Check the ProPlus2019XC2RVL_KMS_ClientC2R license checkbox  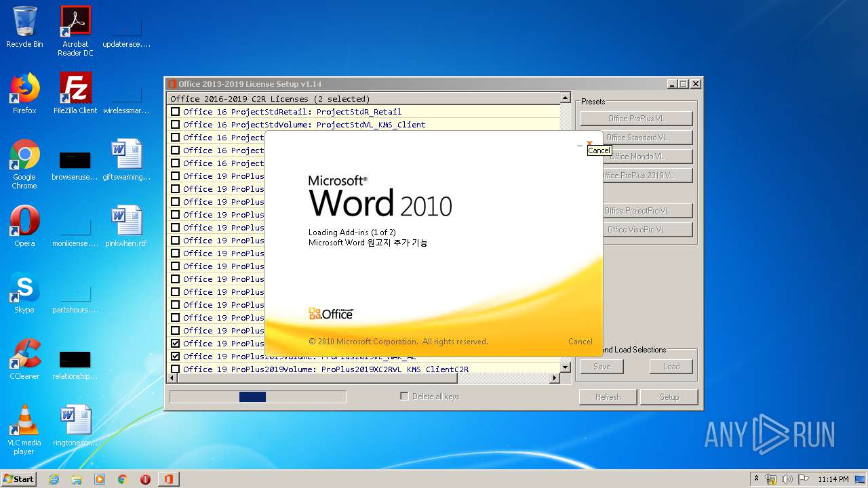point(176,369)
